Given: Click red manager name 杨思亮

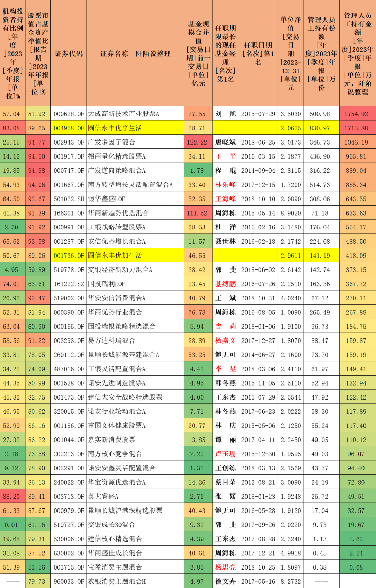Looking at the screenshot, I should [225, 567].
